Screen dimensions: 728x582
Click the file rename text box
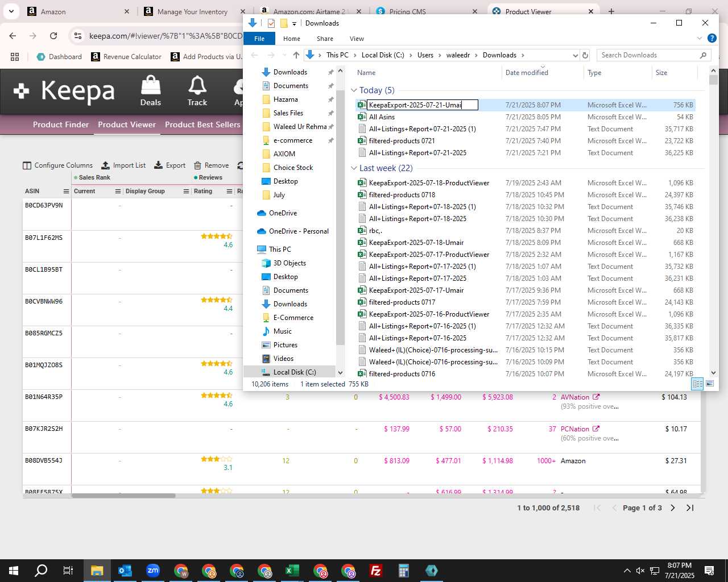pos(423,105)
